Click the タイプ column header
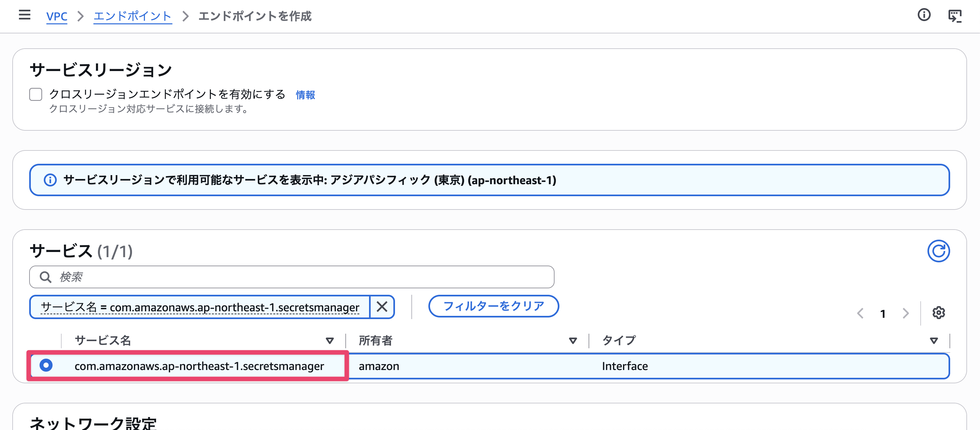Screen dimensions: 980x430 coord(619,340)
